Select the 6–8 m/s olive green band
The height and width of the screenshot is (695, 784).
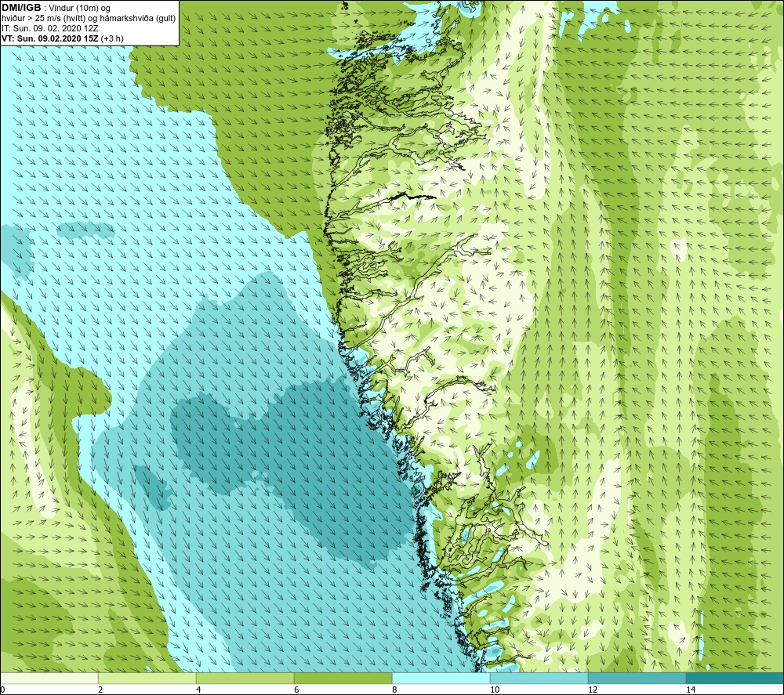pos(343,678)
